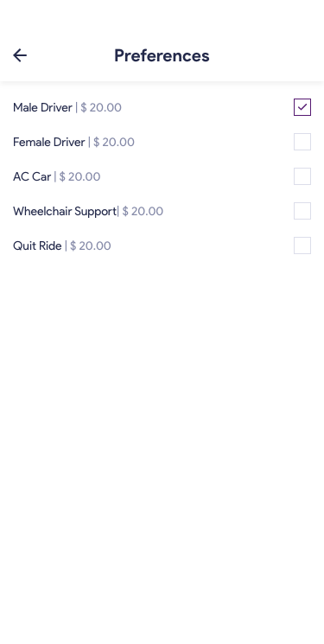Click the $ 20.00 price beside Female Driver

(x=114, y=142)
